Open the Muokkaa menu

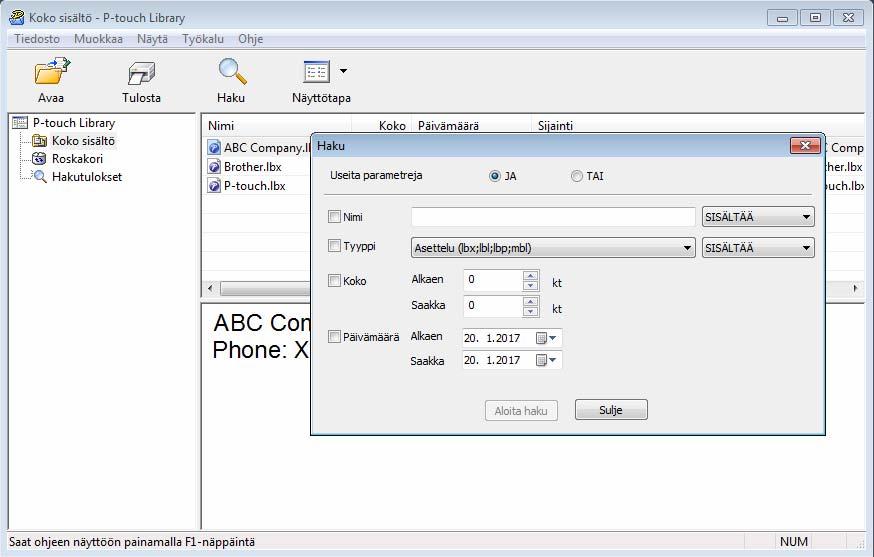[x=98, y=39]
